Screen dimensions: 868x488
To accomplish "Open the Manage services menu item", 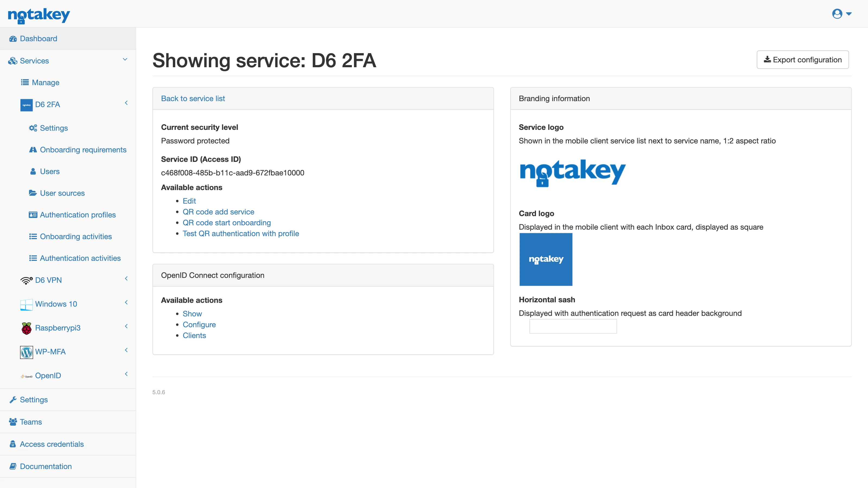I will [x=46, y=82].
